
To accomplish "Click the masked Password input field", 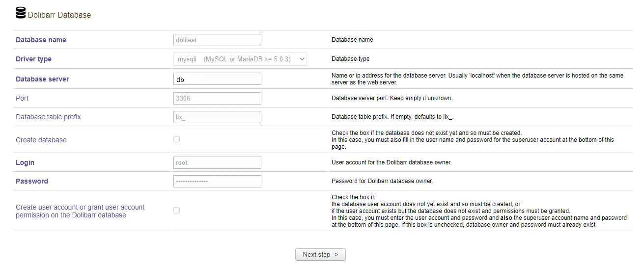I will point(217,181).
